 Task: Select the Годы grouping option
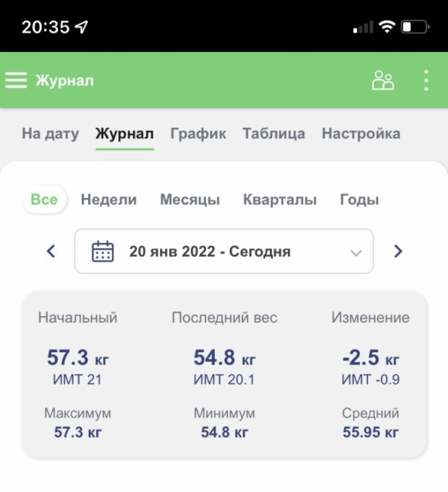coord(359,200)
